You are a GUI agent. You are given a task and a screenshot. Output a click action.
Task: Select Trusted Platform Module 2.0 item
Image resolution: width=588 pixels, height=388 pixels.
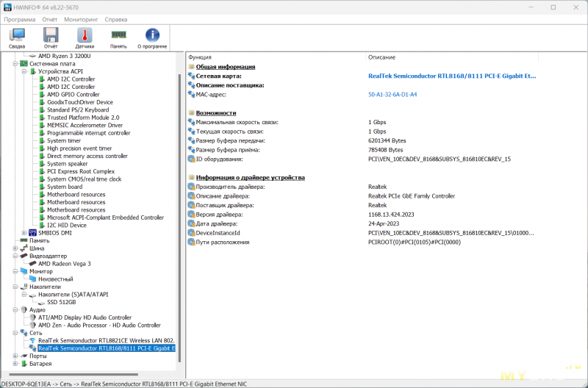(83, 118)
